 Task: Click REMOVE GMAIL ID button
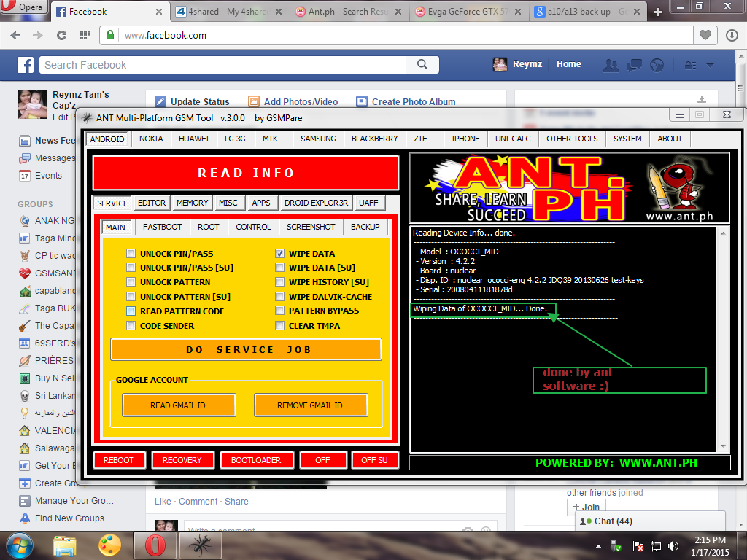tap(310, 405)
